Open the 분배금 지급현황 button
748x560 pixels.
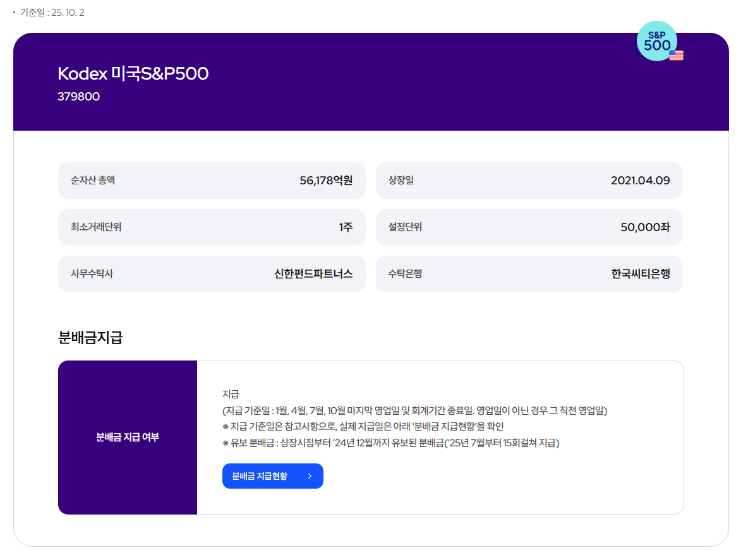click(x=272, y=475)
